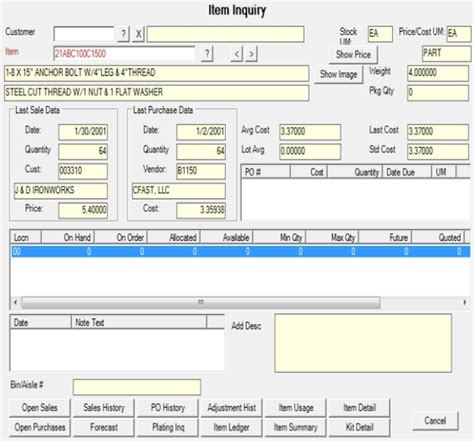Click the last purchase cost 3.35938
The image size is (474, 441).
tap(201, 210)
